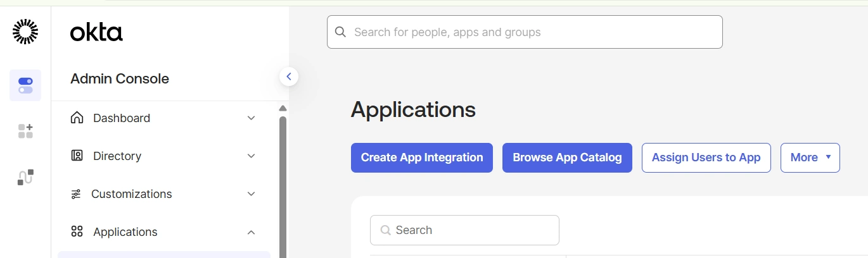
Task: Click Create App Integration button
Action: tap(422, 157)
